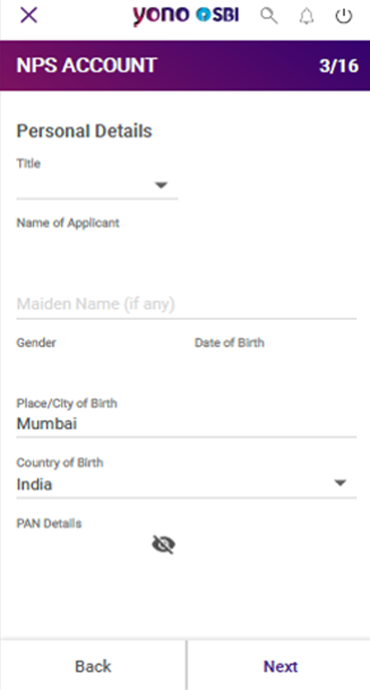Image resolution: width=370 pixels, height=690 pixels.
Task: Click the NPS ACCOUNT header title
Action: pos(87,66)
